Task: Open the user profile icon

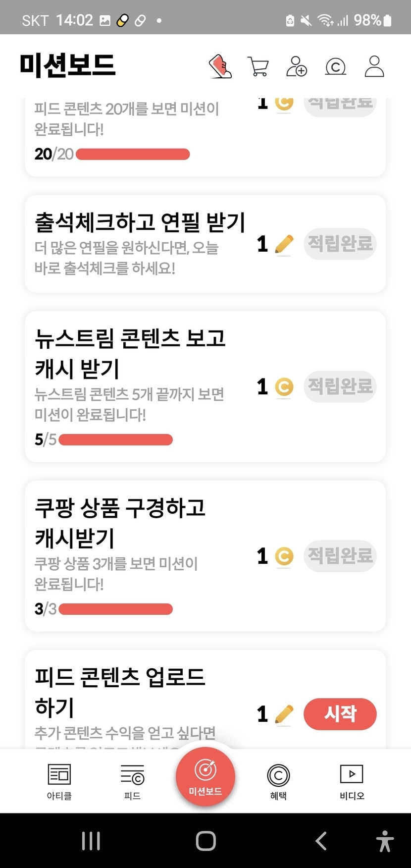Action: tap(374, 66)
